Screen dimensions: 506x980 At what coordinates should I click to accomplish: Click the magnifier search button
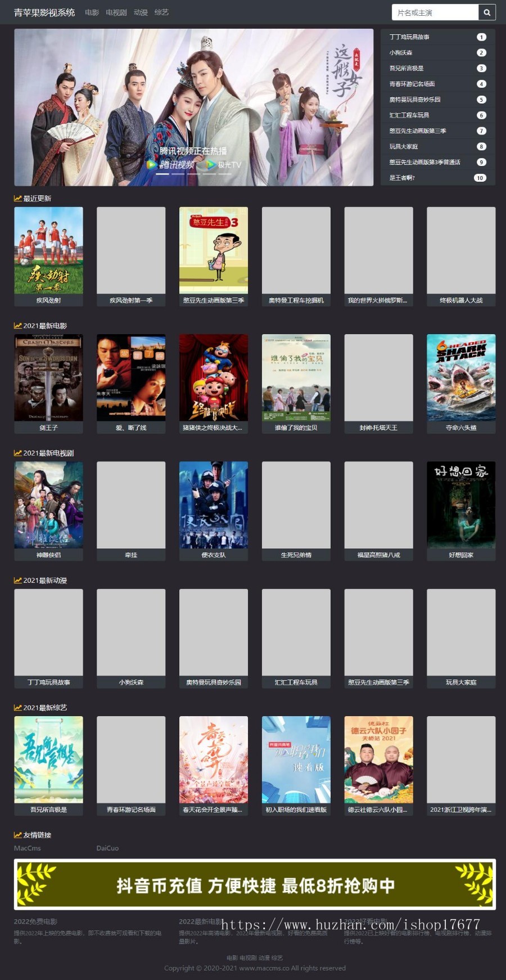point(487,12)
